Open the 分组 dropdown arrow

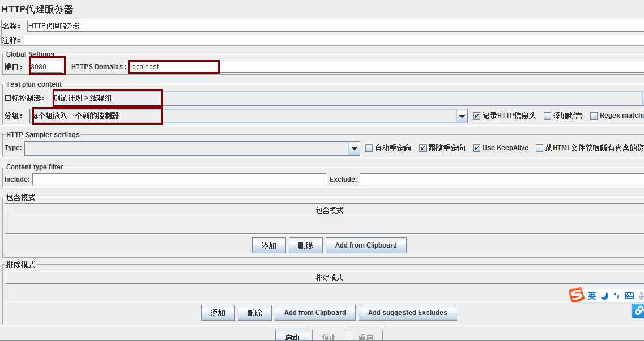(462, 116)
